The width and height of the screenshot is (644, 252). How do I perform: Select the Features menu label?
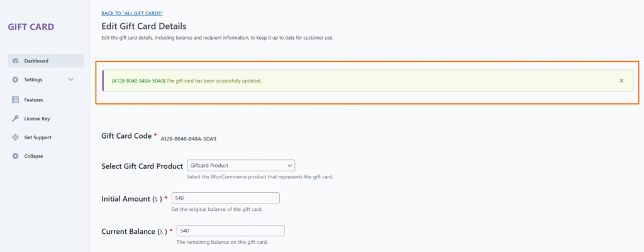pos(34,100)
